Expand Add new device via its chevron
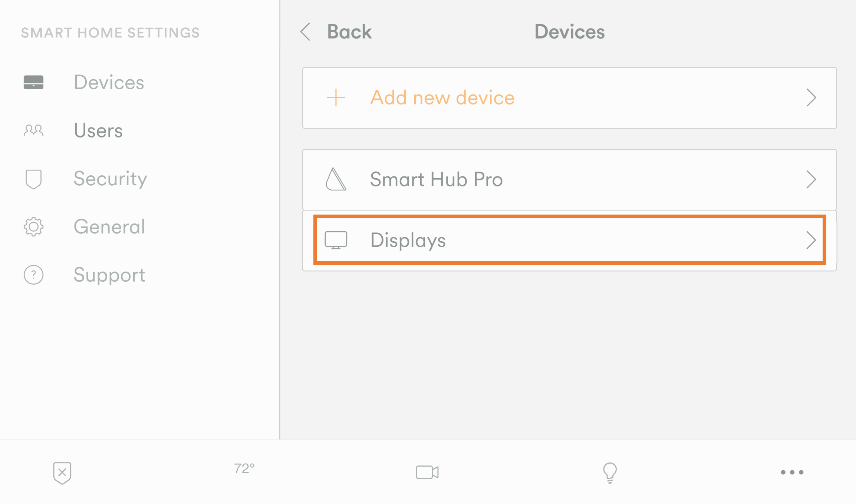 812,97
